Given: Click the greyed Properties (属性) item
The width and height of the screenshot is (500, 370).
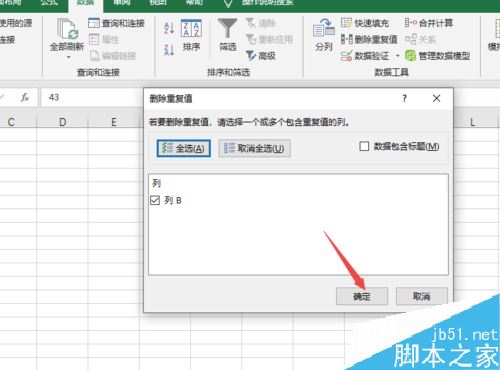Looking at the screenshot, I should coord(104,40).
